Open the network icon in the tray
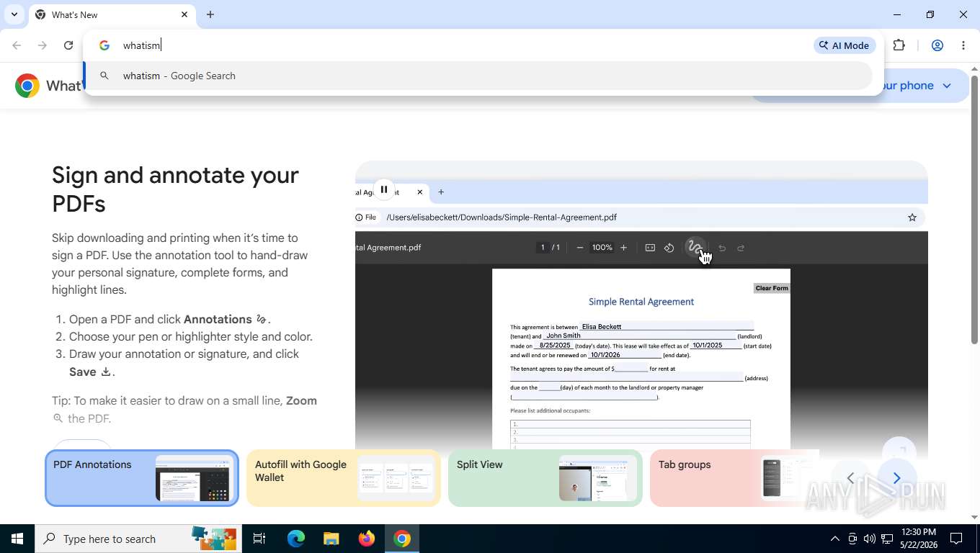This screenshot has height=553, width=980. 886,539
